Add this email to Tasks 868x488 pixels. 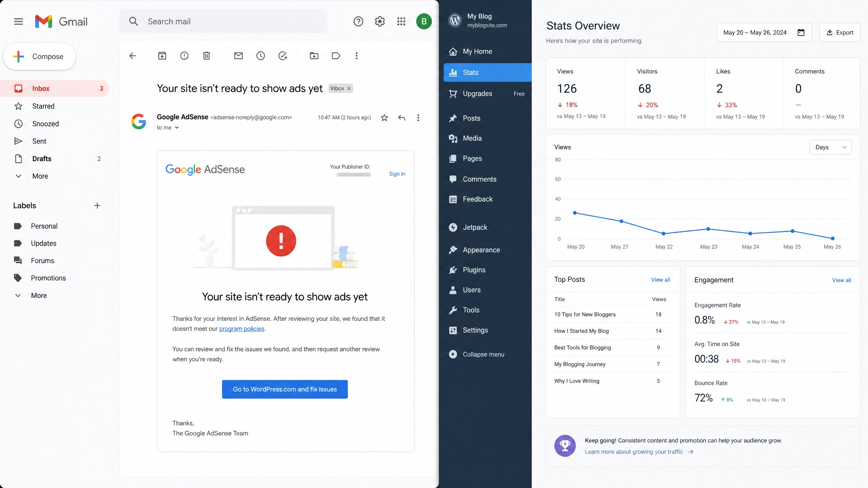(x=283, y=56)
